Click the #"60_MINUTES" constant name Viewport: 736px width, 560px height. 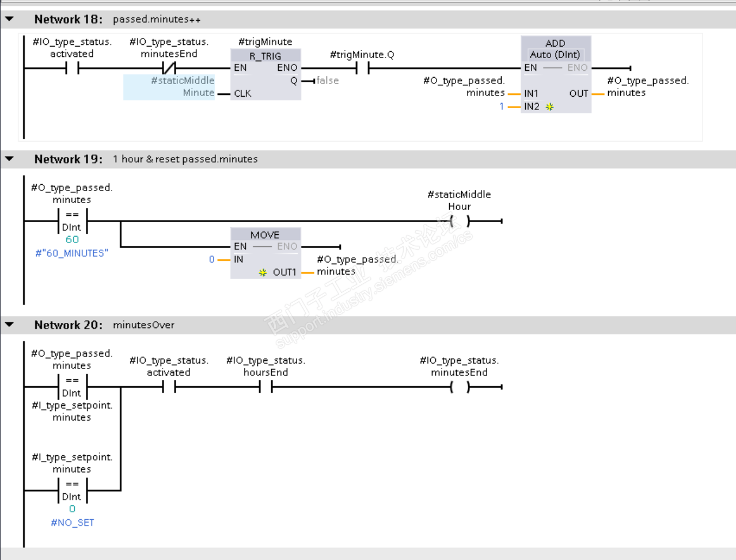pos(72,253)
